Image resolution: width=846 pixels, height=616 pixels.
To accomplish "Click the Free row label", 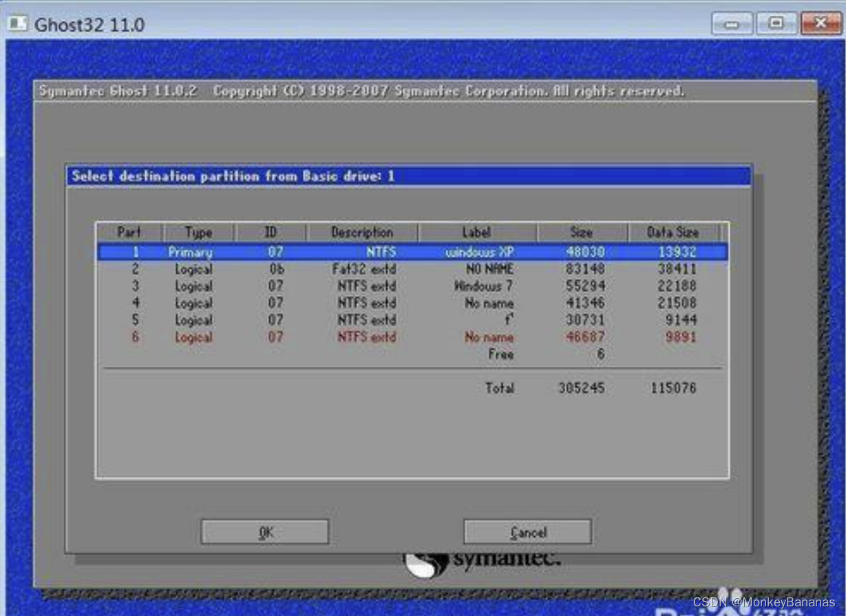I will [501, 354].
